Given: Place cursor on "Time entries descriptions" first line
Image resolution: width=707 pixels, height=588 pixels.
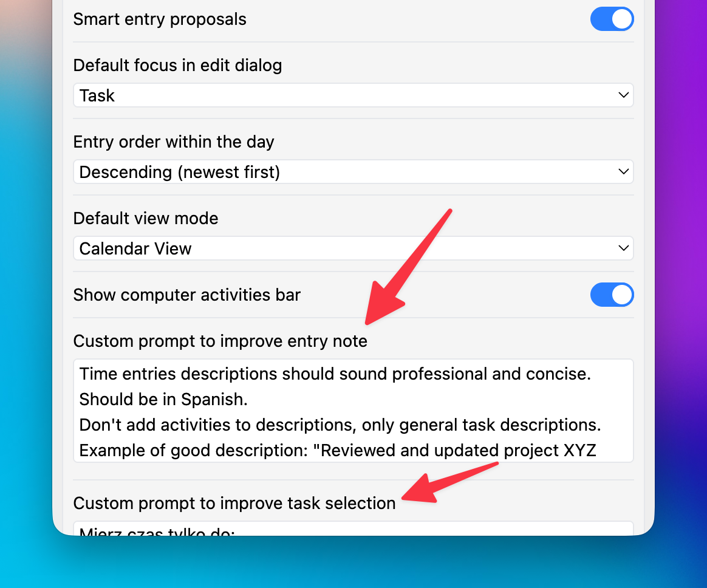Looking at the screenshot, I should (335, 374).
